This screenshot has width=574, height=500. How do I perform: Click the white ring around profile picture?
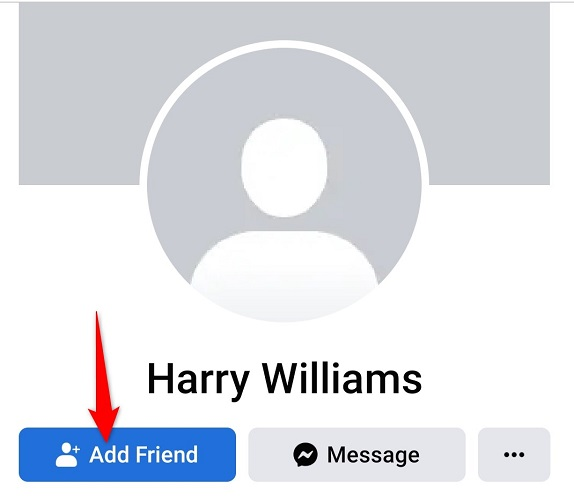pyautogui.click(x=284, y=44)
